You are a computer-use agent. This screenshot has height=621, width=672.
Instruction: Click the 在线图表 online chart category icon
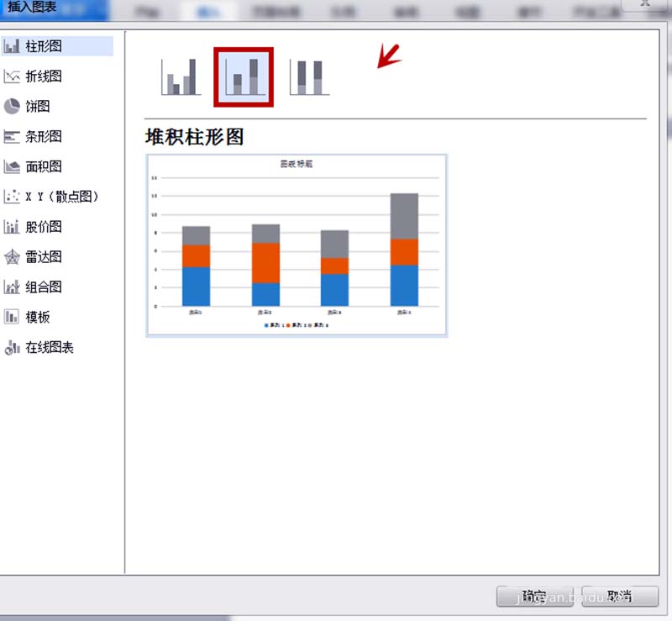pos(12,347)
